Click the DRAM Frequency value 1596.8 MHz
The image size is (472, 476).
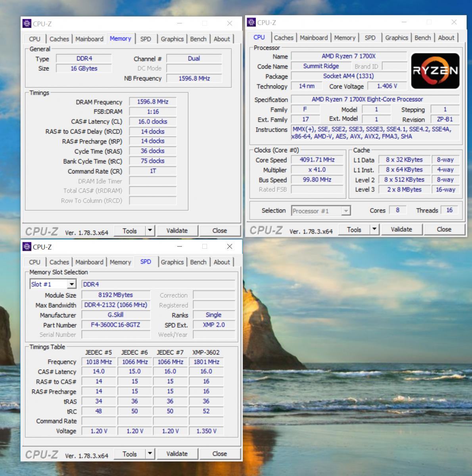153,102
